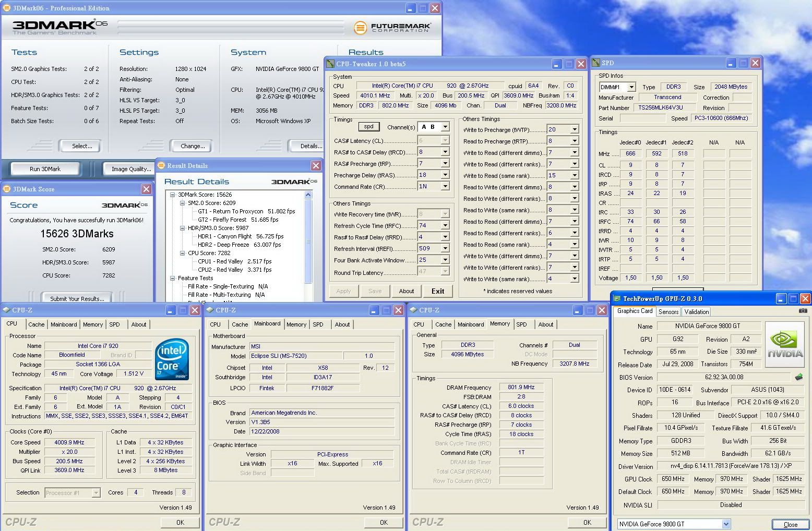Screen dimensions: 812x531
Task: Collapse the 3DMark Score: 15626 tree node
Action: tap(172, 195)
